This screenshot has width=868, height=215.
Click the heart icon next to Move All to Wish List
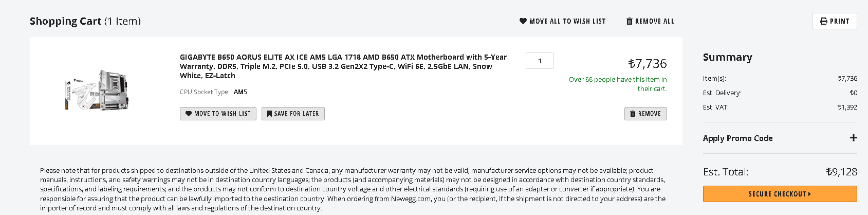point(523,21)
